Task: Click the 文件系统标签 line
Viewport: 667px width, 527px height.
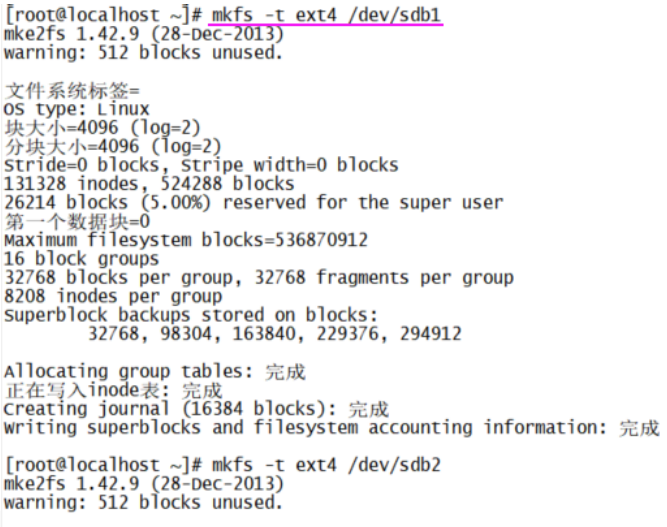Action: [x=72, y=91]
